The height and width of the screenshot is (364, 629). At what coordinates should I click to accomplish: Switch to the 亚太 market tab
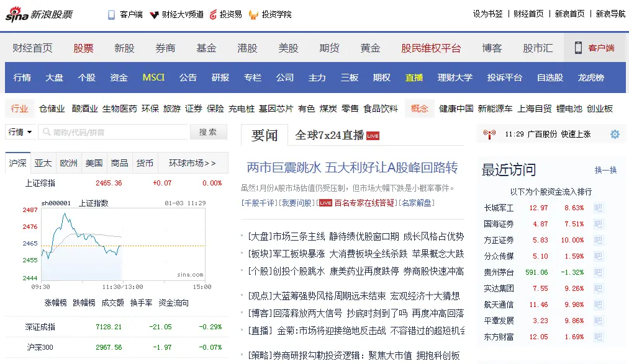click(x=43, y=163)
